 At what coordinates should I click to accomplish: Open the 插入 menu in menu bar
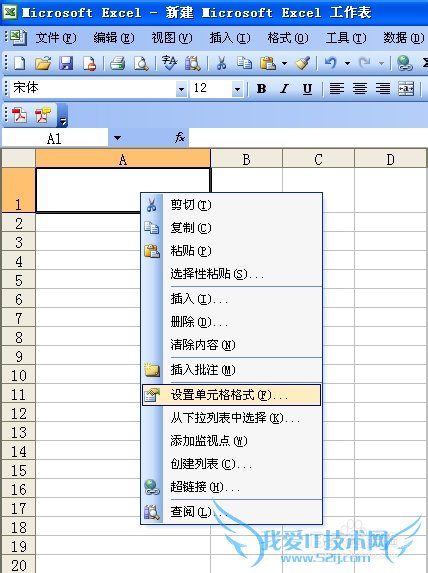pos(230,38)
